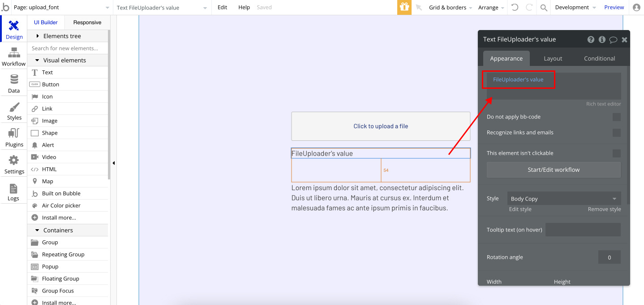
Task: Open the Help menu
Action: 244,8
